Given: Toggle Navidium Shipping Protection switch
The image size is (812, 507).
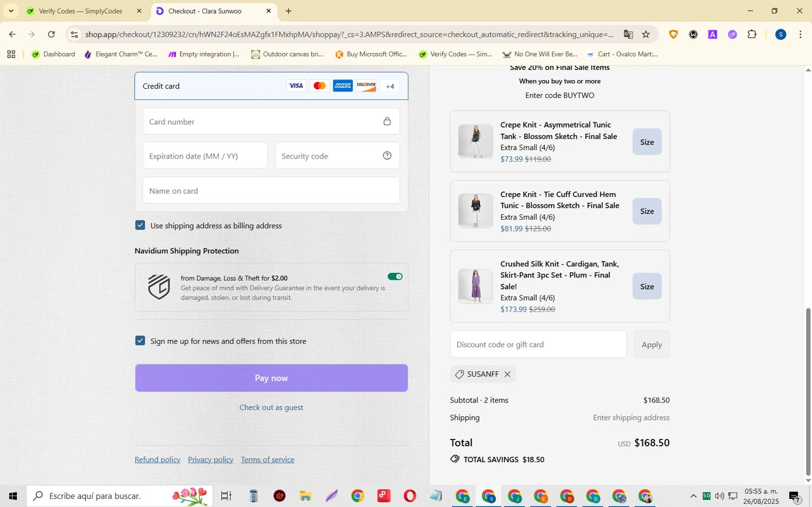Looking at the screenshot, I should [395, 276].
